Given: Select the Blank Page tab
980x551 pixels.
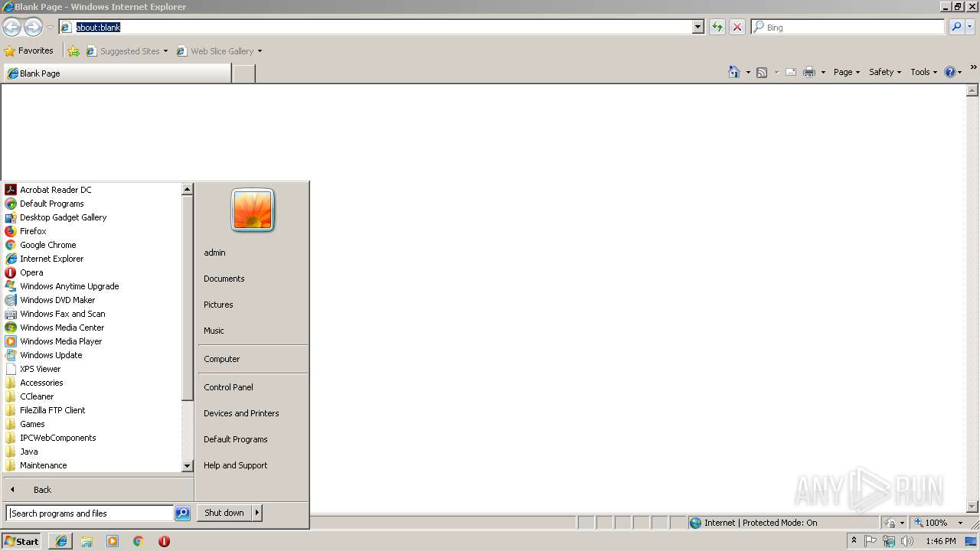Looking at the screenshot, I should coord(116,73).
